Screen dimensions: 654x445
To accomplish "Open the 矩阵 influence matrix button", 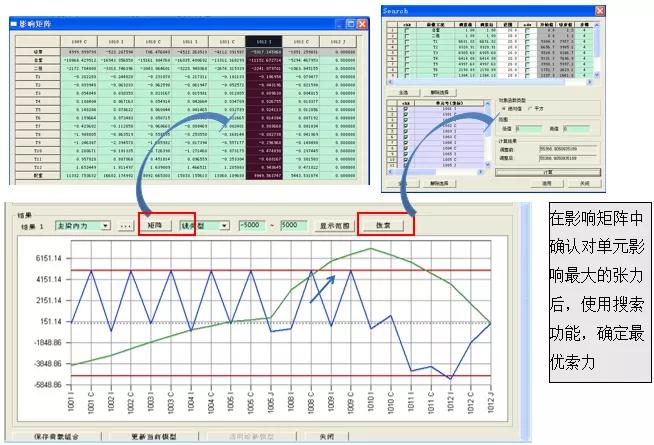I will [x=154, y=226].
